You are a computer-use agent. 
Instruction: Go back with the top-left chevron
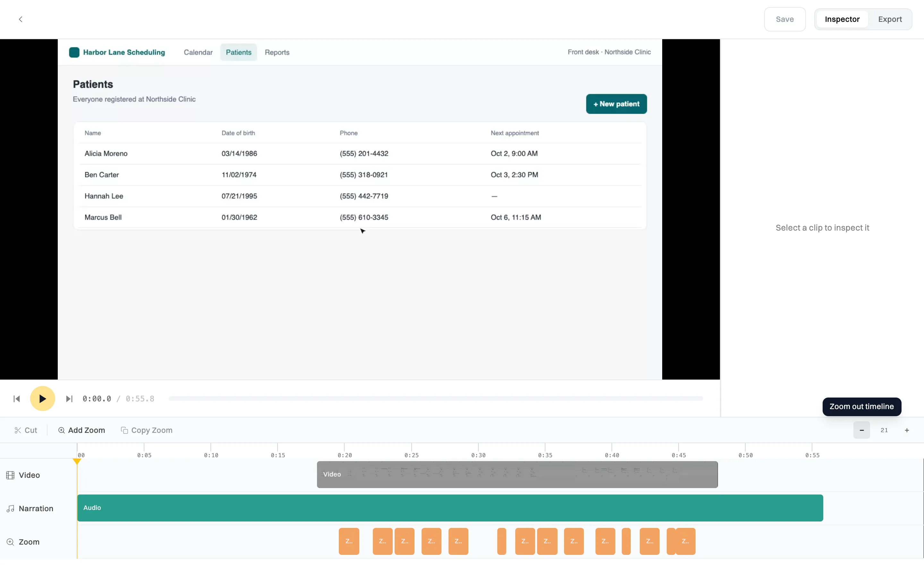(x=21, y=19)
